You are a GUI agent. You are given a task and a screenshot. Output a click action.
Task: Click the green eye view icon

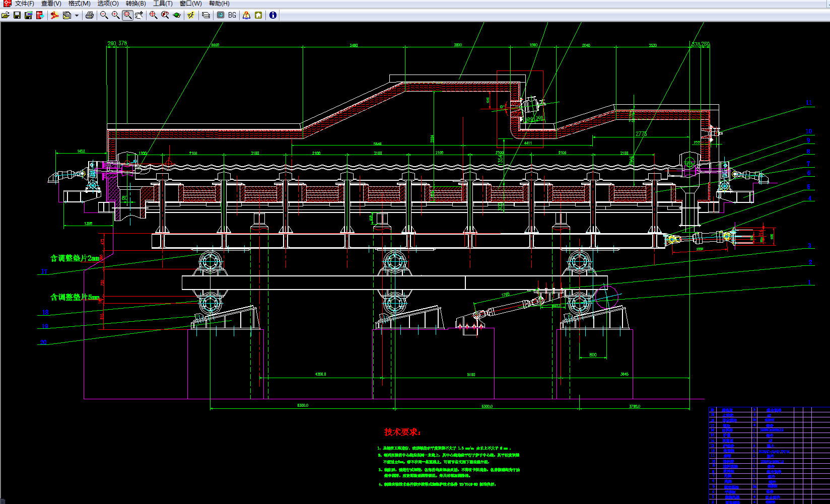(177, 15)
